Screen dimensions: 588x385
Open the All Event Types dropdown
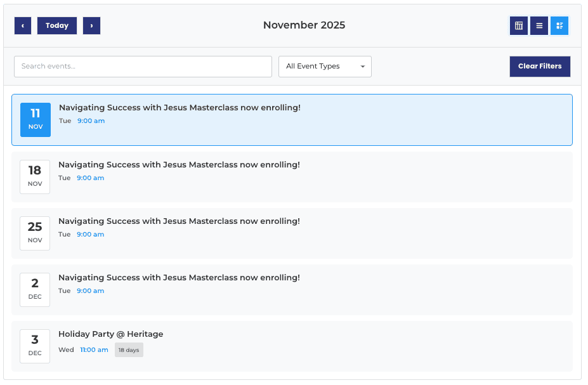(325, 67)
